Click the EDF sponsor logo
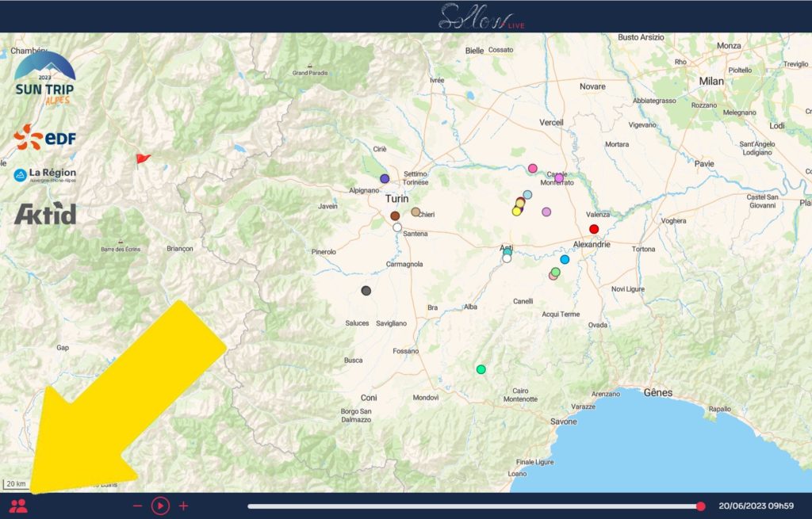 click(45, 137)
